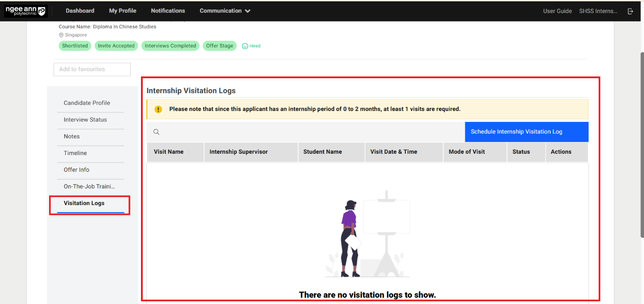644x304 pixels.
Task: Click the warning exclamation icon in the notice banner
Action: click(x=158, y=109)
